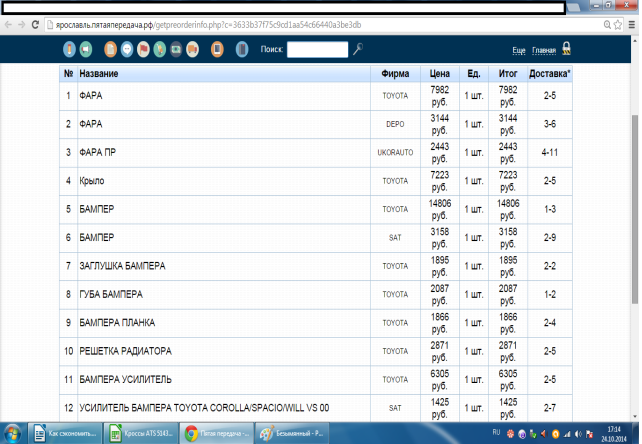
Task: Click the banknote money icon
Action: point(176,50)
